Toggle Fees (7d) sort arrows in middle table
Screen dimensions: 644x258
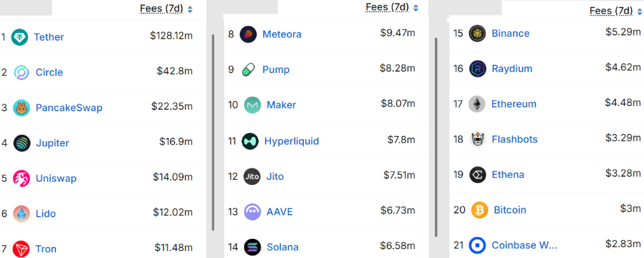[x=416, y=8]
